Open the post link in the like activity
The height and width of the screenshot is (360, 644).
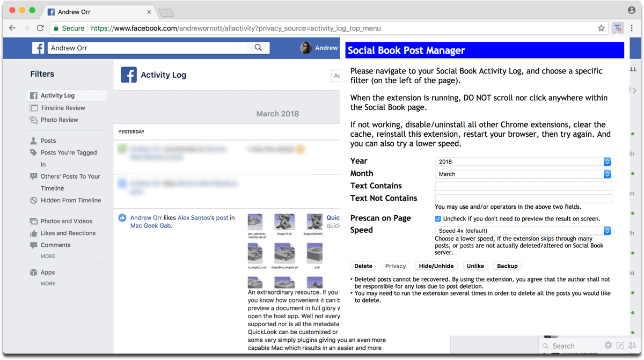pos(222,218)
